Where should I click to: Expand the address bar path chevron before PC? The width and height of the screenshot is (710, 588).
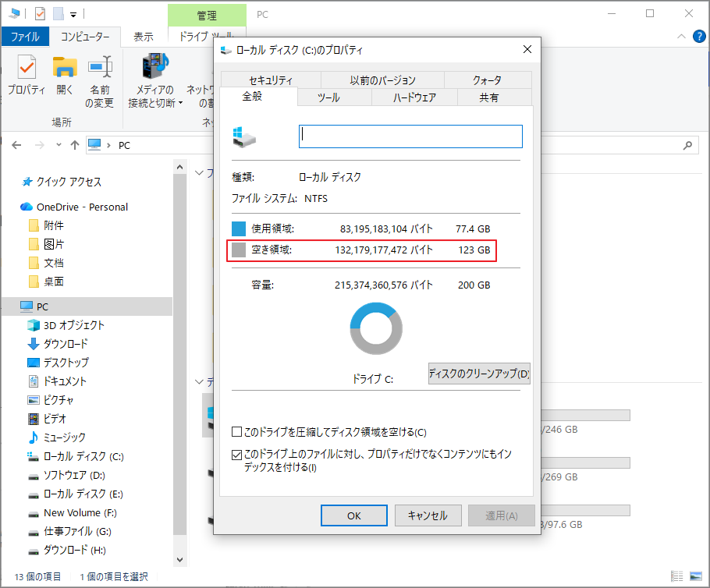tap(108, 145)
